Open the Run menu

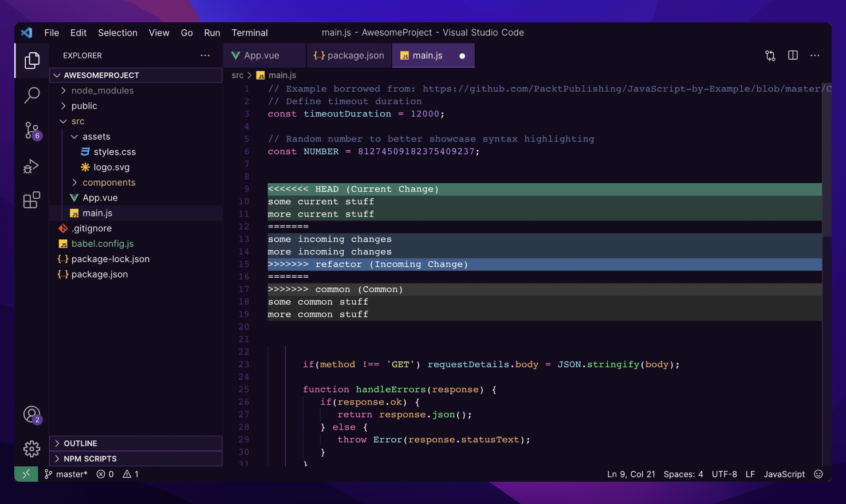click(x=212, y=33)
